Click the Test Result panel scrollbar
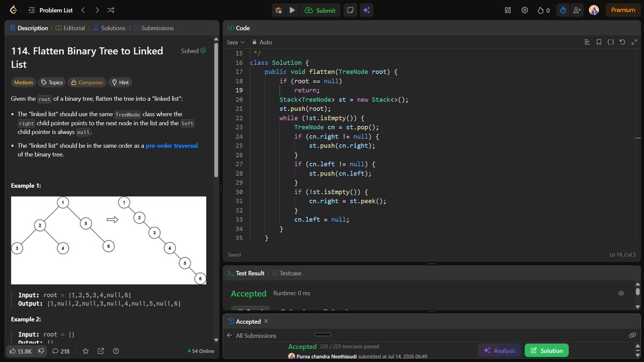644x362 pixels. click(638, 292)
